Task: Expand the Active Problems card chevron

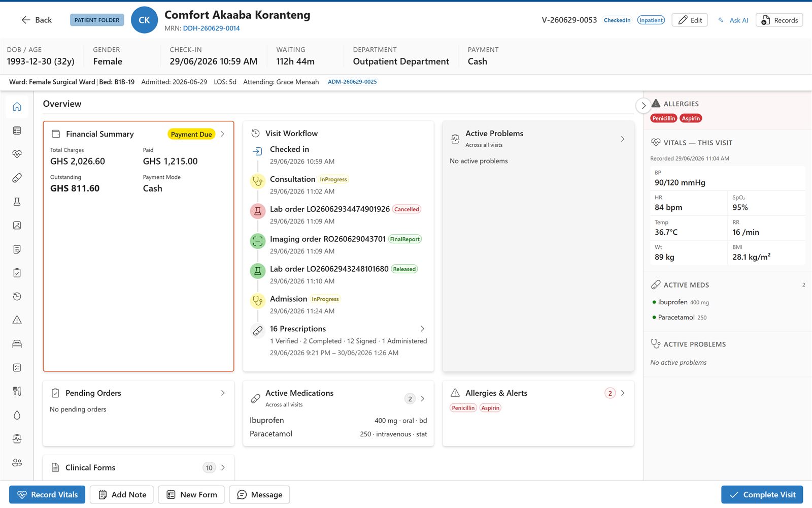Action: [x=623, y=139]
